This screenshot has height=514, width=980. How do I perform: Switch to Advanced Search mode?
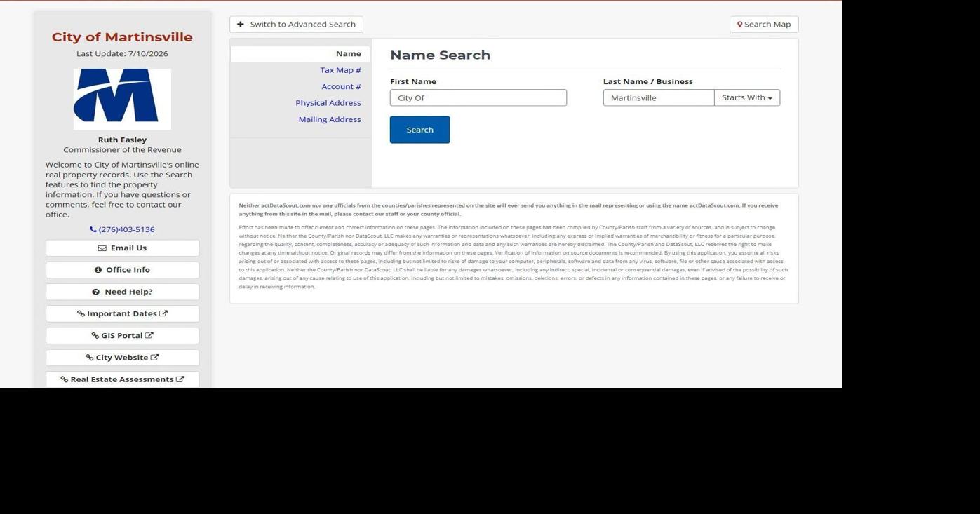(296, 25)
